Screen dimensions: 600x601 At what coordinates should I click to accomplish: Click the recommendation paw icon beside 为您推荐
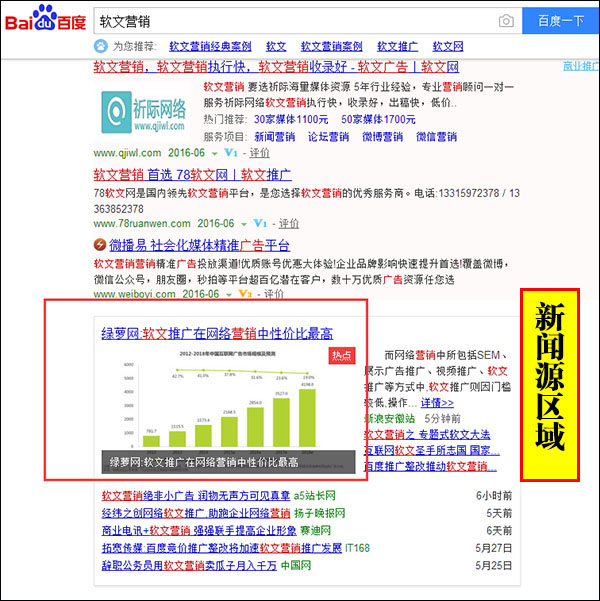(x=100, y=46)
